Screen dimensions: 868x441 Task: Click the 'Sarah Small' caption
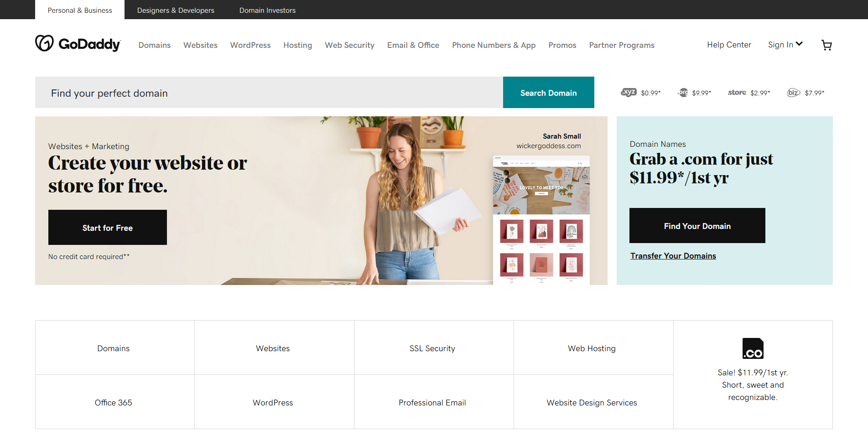point(562,136)
